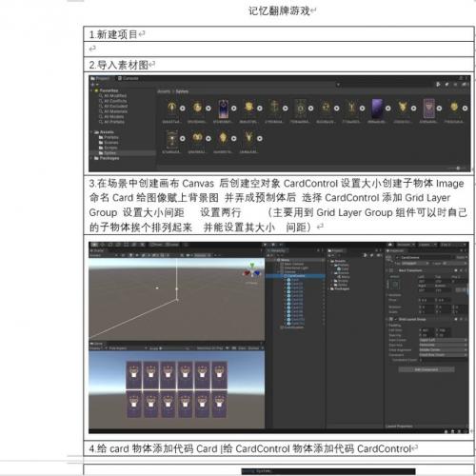Open the Layers dropdown in top toolbar

(427, 245)
